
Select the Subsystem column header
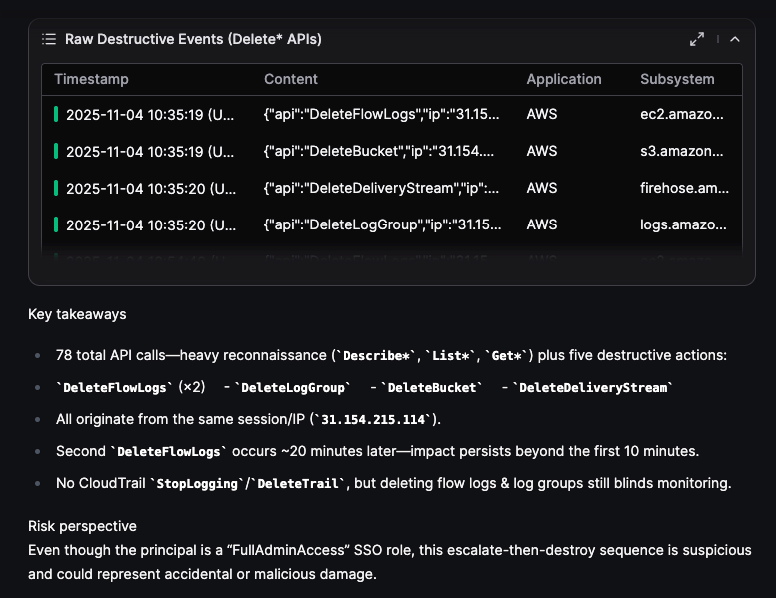pos(677,79)
